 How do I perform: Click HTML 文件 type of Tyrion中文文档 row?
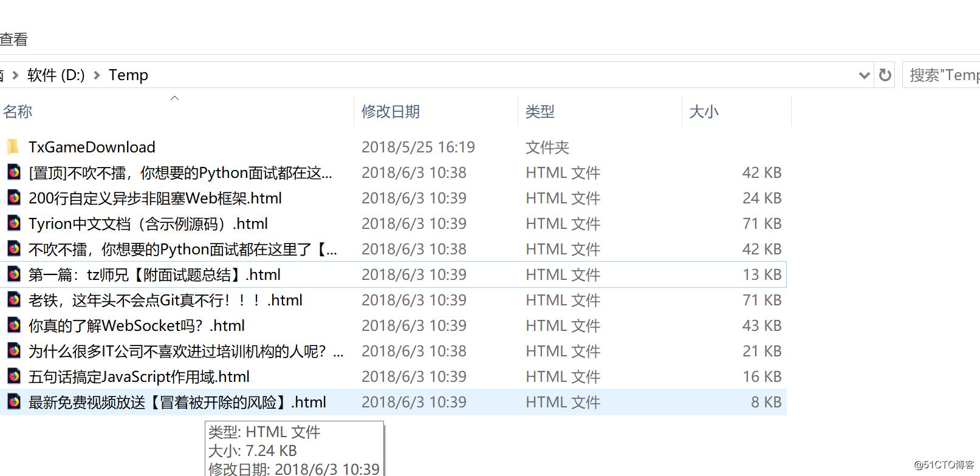coord(563,224)
